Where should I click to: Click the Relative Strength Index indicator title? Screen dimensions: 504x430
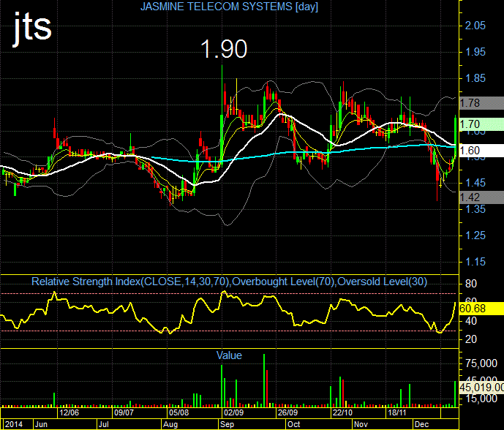(229, 282)
